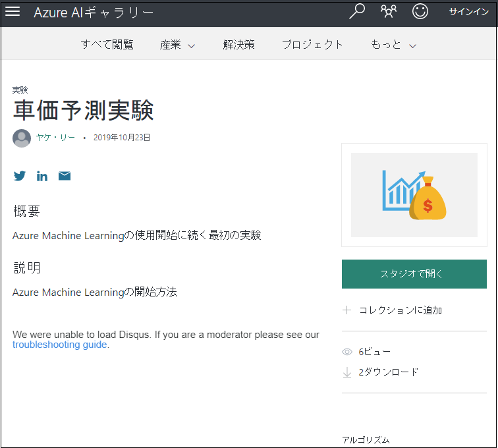Viewport: 498px width, 448px height.
Task: Share via email envelope icon
Action: point(65,176)
